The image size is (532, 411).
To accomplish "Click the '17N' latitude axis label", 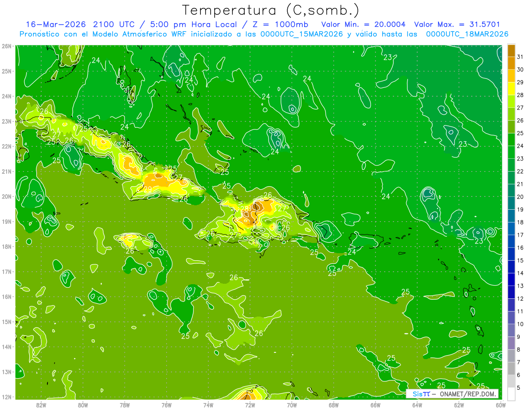I will pos(7,271).
